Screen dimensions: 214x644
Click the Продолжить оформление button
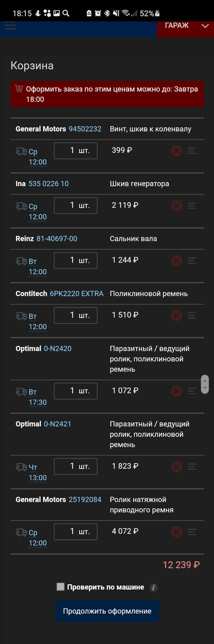[x=107, y=611]
